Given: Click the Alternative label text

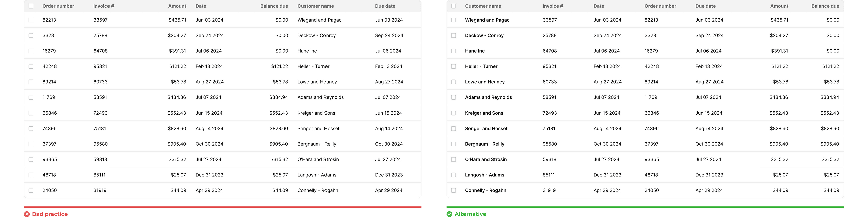Looking at the screenshot, I should [470, 214].
